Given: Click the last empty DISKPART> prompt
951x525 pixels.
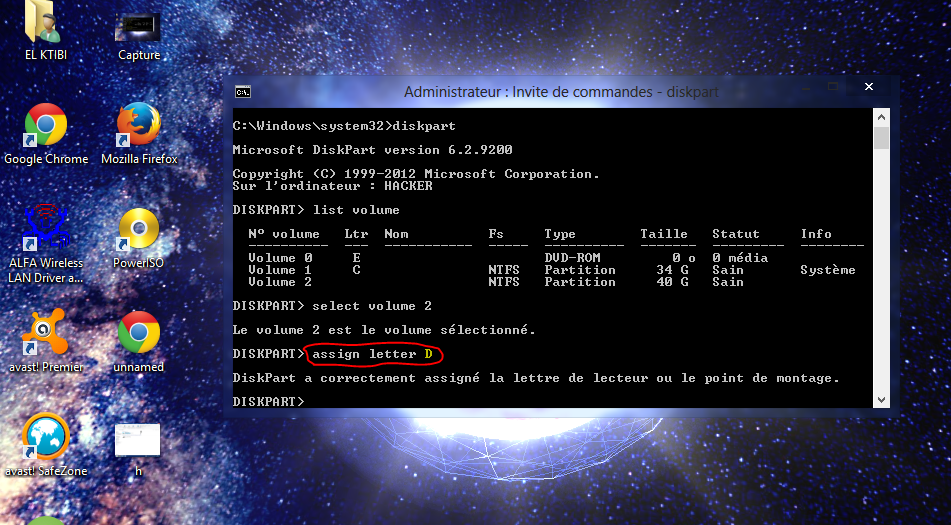Looking at the screenshot, I should click(268, 401).
